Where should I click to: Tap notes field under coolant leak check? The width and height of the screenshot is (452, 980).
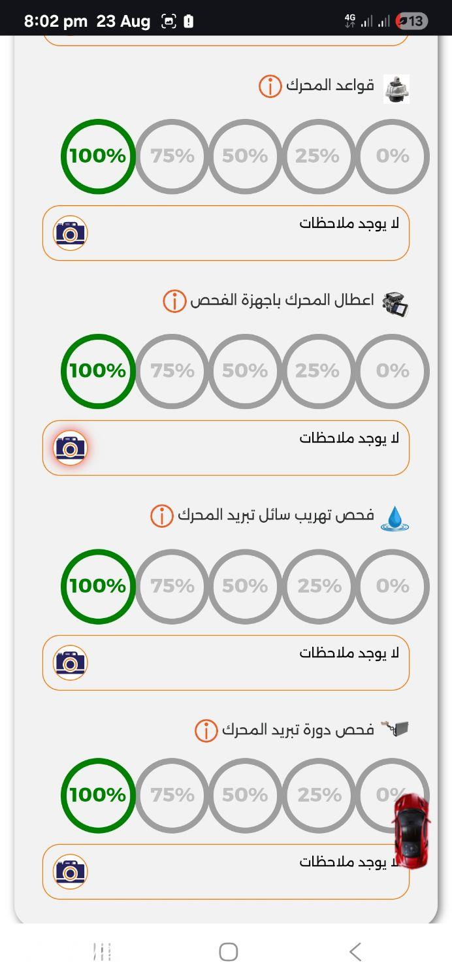coord(226,663)
